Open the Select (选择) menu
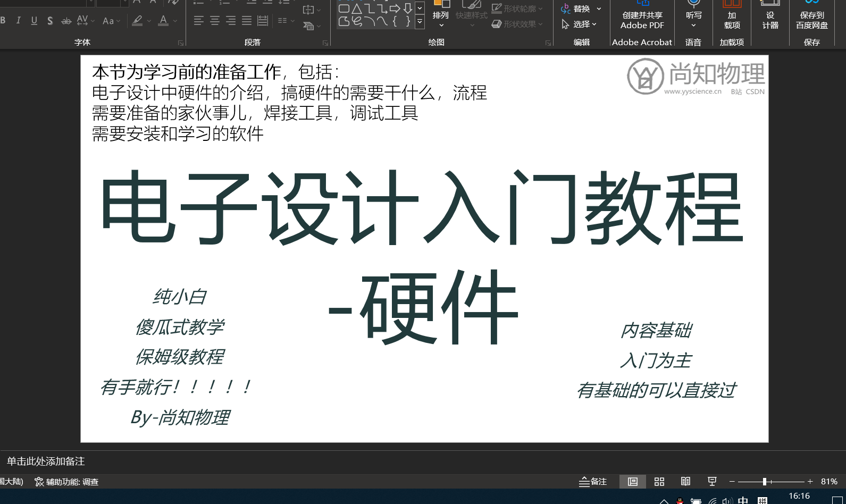Viewport: 846px width, 504px height. pos(580,24)
